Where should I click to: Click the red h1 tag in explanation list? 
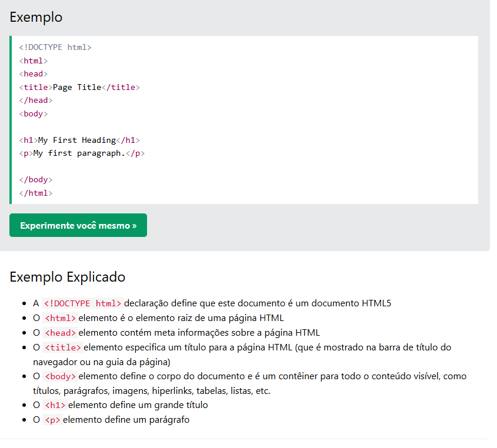(x=55, y=405)
